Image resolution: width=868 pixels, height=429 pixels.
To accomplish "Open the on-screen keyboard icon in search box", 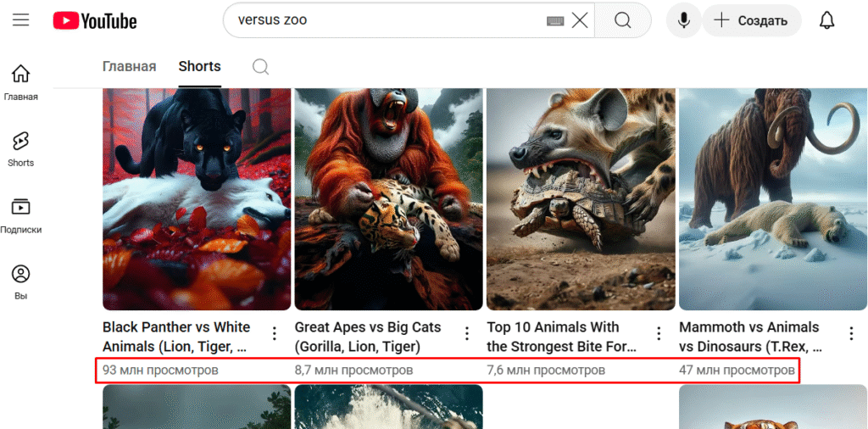I will [x=555, y=21].
